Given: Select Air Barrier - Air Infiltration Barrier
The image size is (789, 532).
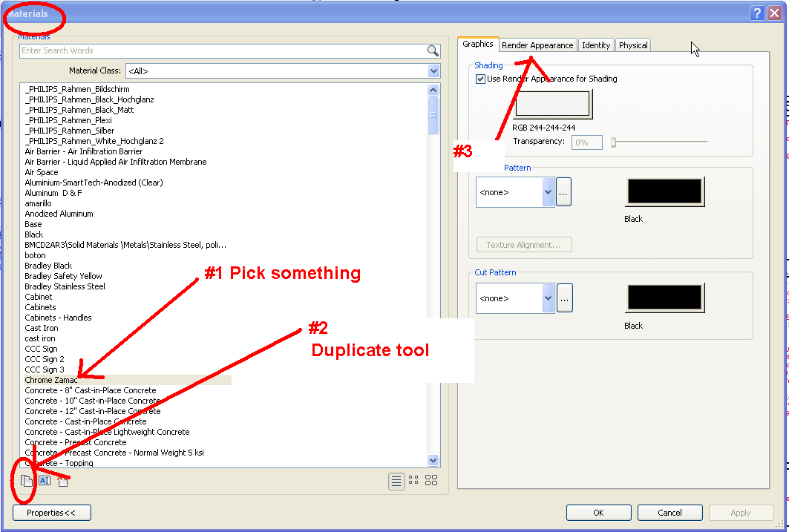Looking at the screenshot, I should [x=84, y=151].
